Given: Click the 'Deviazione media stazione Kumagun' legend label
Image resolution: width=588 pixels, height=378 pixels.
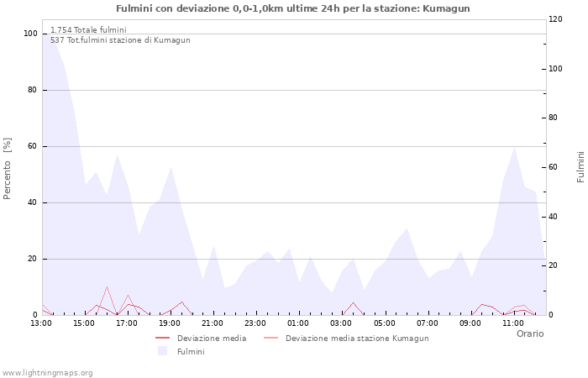Looking at the screenshot, I should [x=357, y=339].
